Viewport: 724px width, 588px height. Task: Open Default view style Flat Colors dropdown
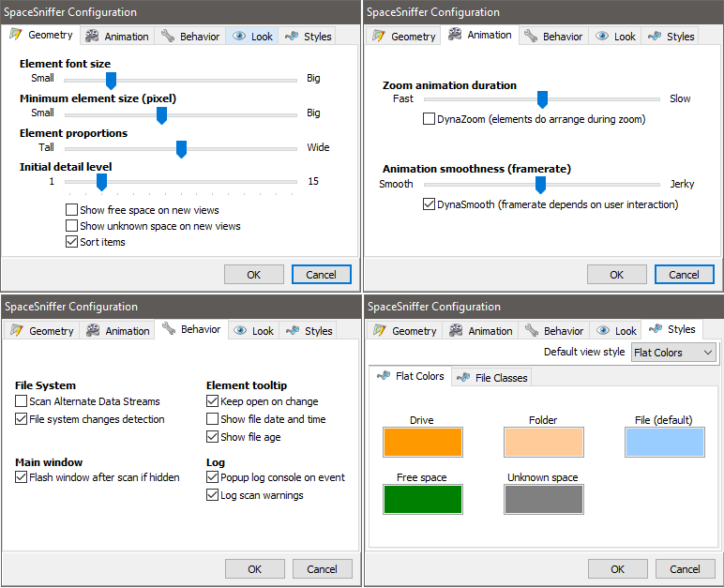tap(673, 353)
